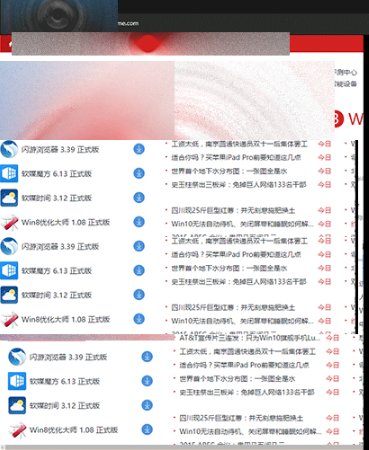Open 史玉柱祭出三板斧 headline in middle news list

coord(239,281)
